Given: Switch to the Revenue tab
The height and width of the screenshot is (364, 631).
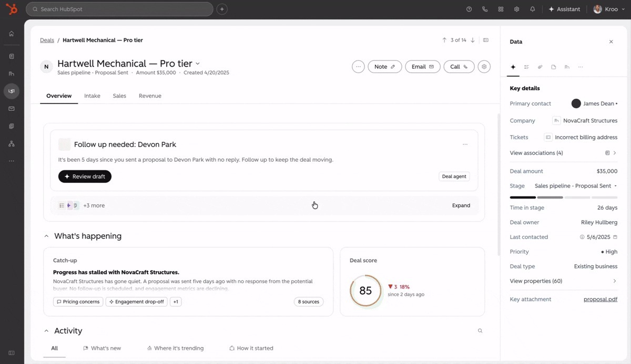Looking at the screenshot, I should click(x=150, y=96).
